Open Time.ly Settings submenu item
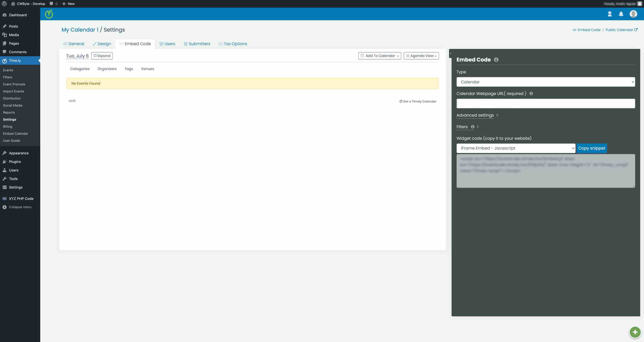 click(x=10, y=119)
